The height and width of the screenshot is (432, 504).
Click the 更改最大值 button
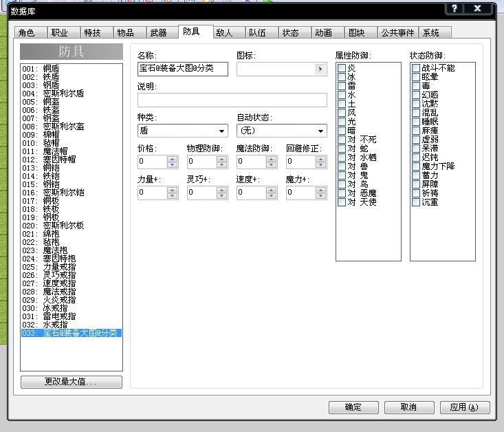coord(71,382)
